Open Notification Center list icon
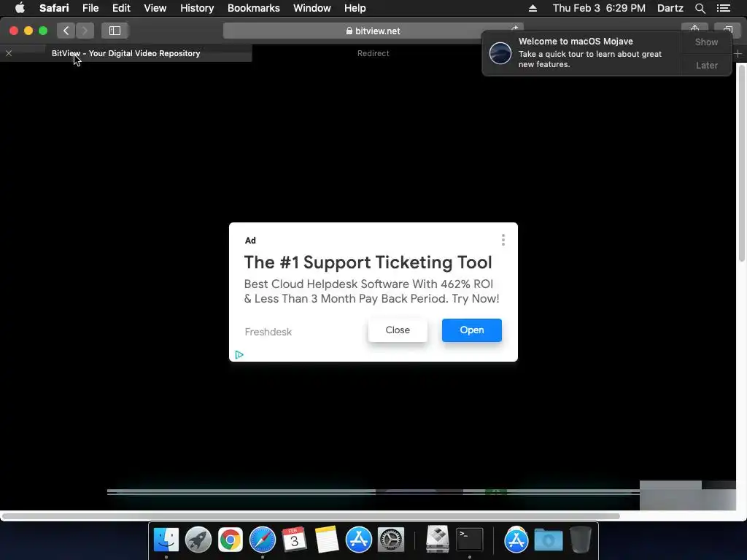The image size is (747, 560). point(723,8)
